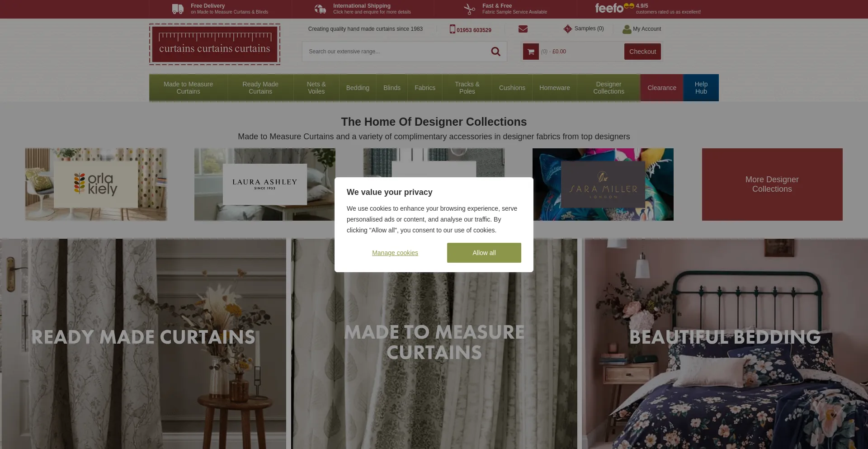The height and width of the screenshot is (449, 868).
Task: Open the Samples swatch icon
Action: 568,29
